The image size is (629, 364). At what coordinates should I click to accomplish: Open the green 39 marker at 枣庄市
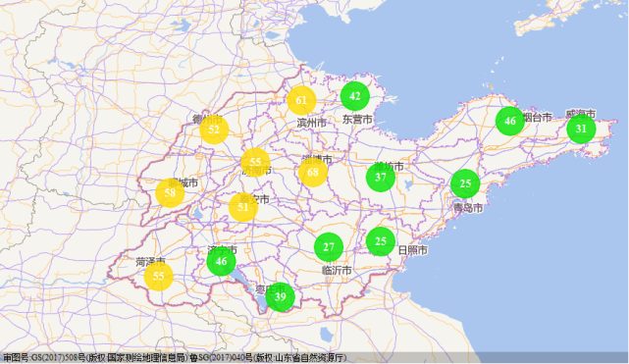click(x=281, y=297)
